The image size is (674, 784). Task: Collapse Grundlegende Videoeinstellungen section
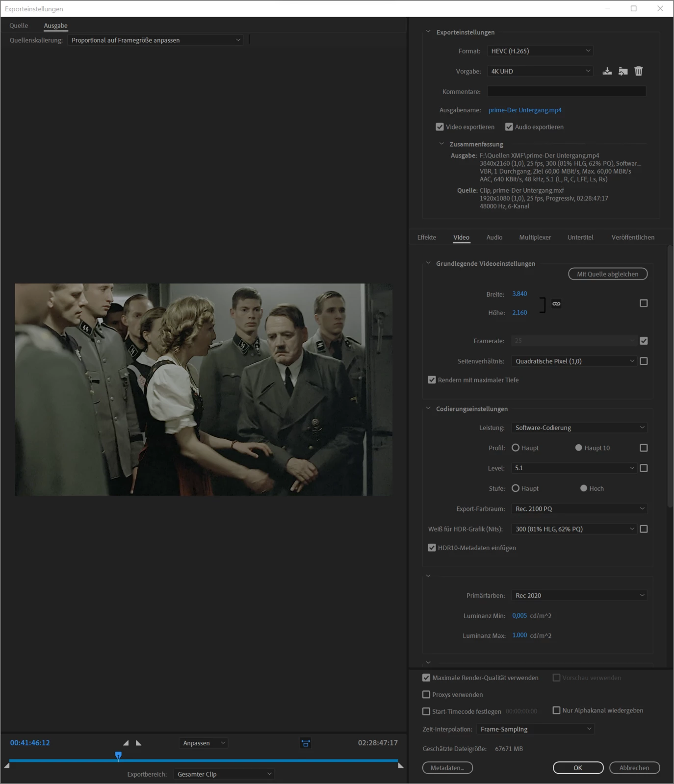tap(428, 263)
